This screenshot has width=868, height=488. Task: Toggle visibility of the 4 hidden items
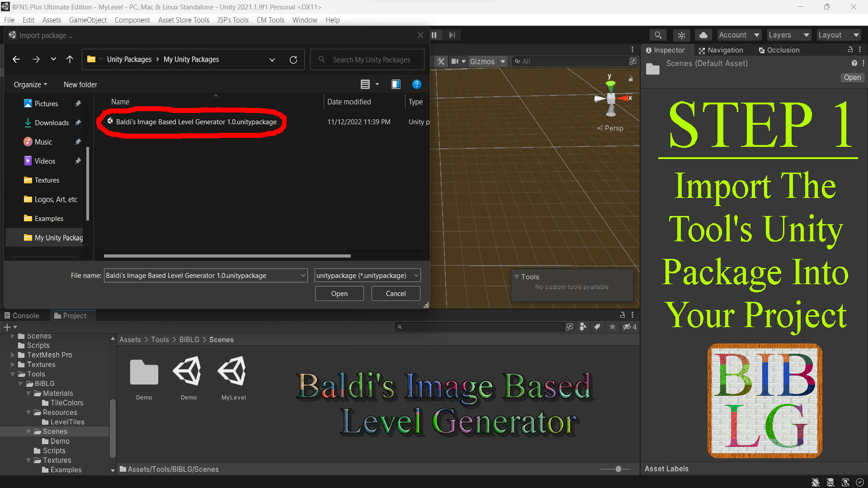pos(628,327)
